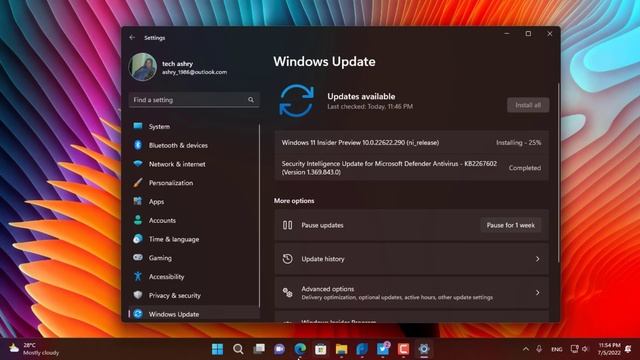Open Bluetooth & devices category
This screenshot has width=640, height=360.
click(194, 145)
